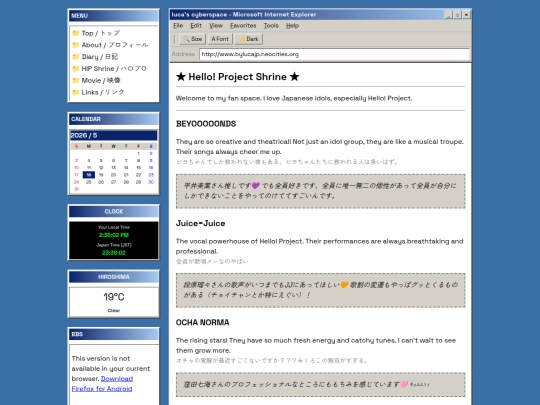Open the Help menu
540x405 pixels.
[x=292, y=25]
